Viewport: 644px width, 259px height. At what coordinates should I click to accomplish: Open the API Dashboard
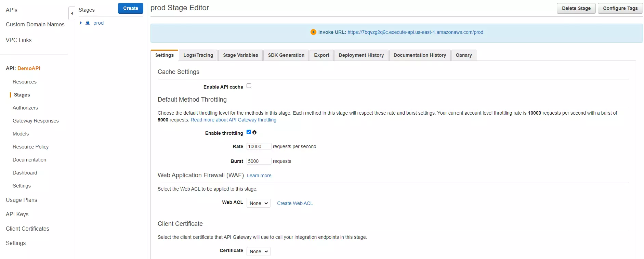point(25,173)
